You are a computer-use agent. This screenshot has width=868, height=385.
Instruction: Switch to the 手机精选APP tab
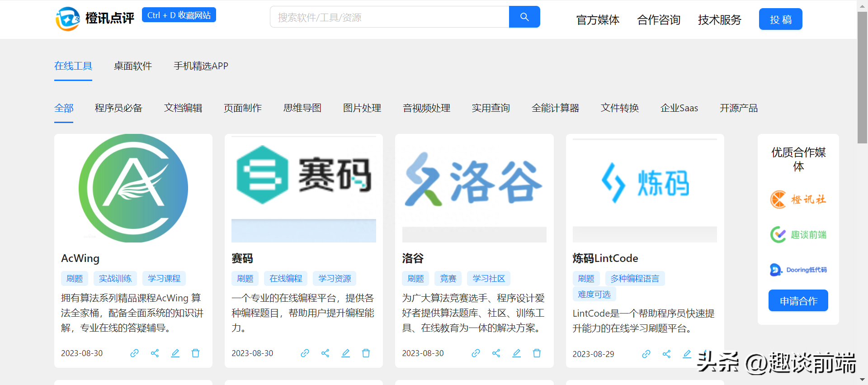(x=201, y=66)
